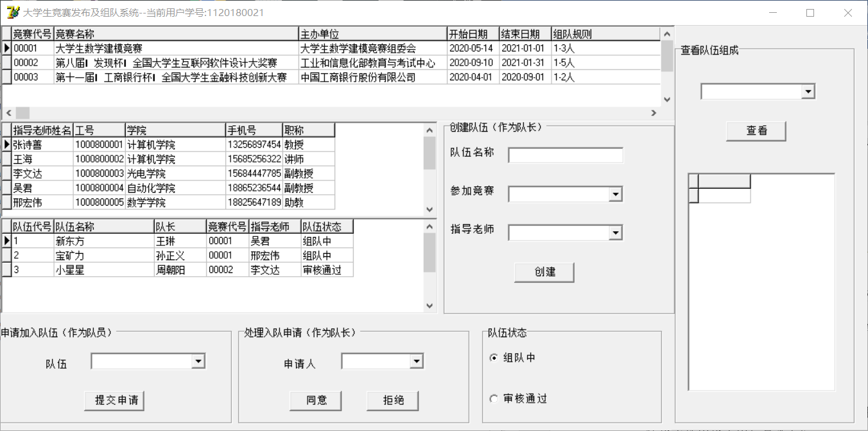Viewport: 868px width, 431px height.
Task: Maximize the application window
Action: pos(810,13)
